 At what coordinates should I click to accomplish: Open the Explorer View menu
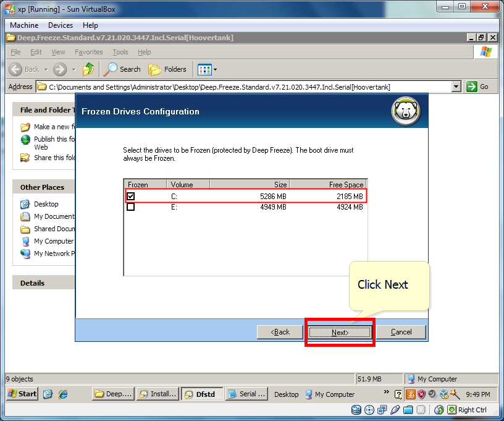58,52
